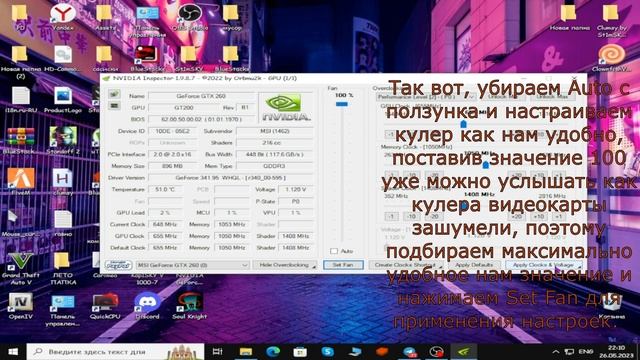
Task: Click Apply Clocks & Voltage button
Action: 543,265
